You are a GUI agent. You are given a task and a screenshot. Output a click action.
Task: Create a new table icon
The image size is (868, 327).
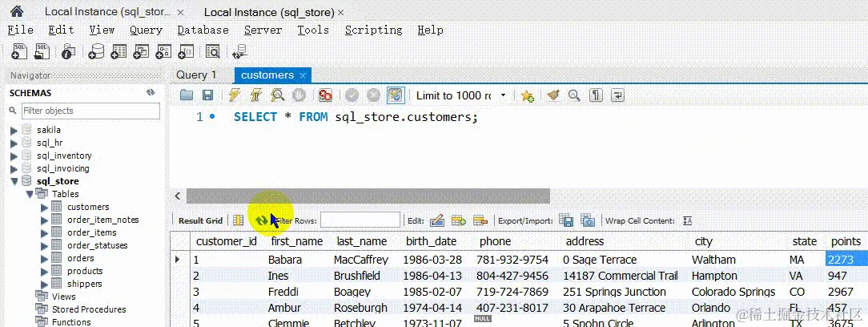point(119,51)
